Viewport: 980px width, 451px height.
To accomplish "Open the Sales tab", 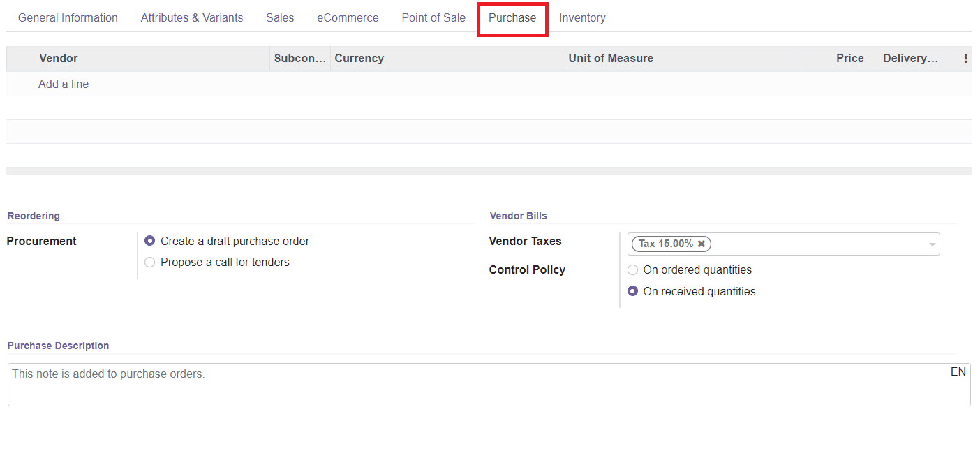I will point(280,17).
